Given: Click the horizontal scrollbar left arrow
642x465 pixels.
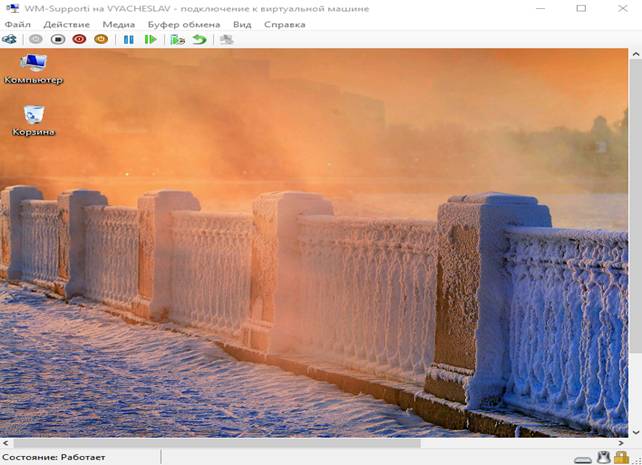Looking at the screenshot, I should coord(5,443).
